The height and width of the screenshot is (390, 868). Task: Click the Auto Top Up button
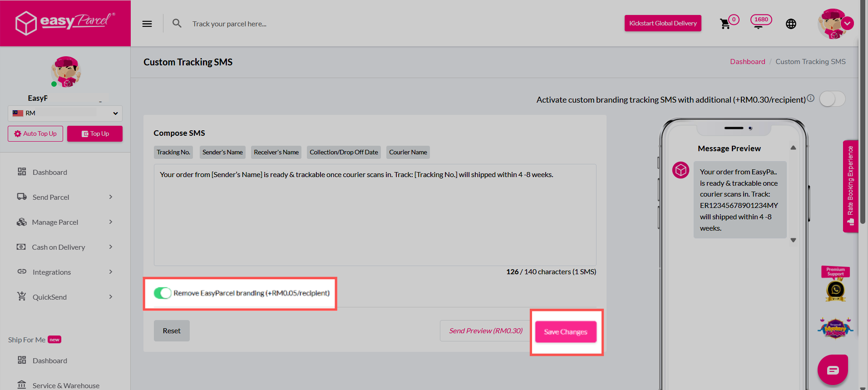click(x=35, y=133)
